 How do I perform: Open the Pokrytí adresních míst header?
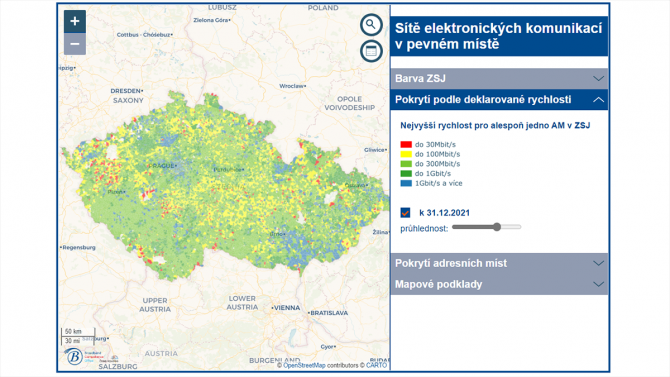499,263
